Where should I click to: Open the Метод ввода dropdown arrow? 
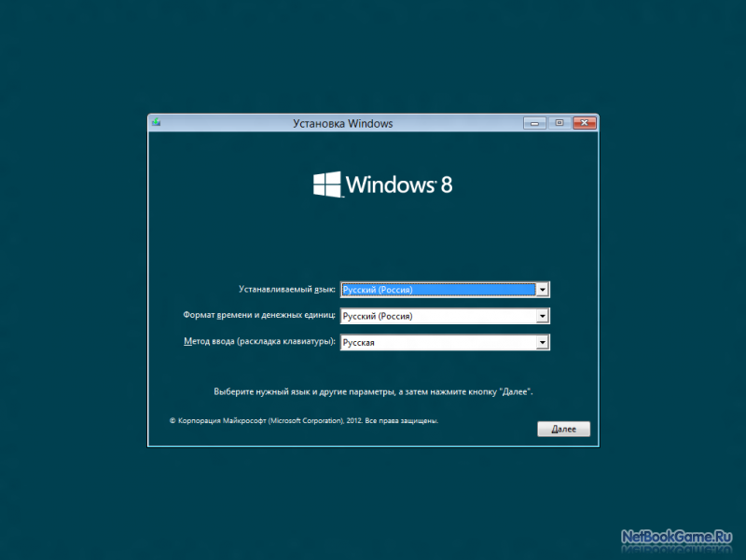pos(543,342)
